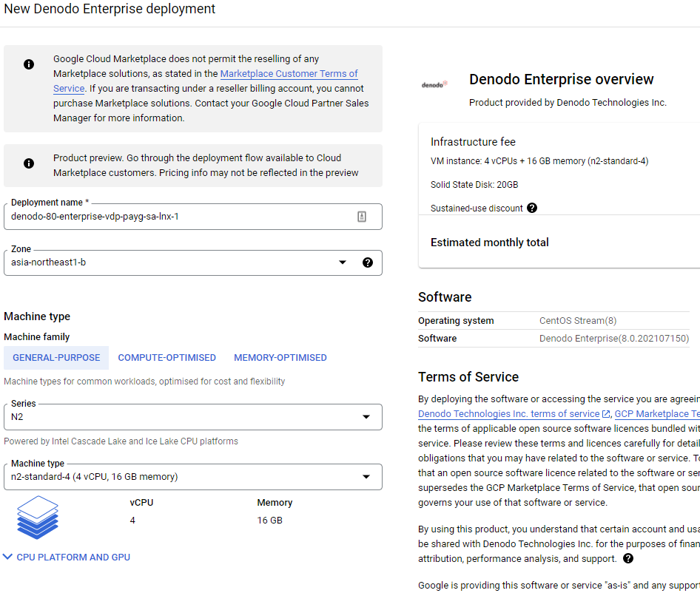Viewport: 700px width, 593px height.
Task: Click 'Machine types for common workloads' description
Action: coord(144,382)
